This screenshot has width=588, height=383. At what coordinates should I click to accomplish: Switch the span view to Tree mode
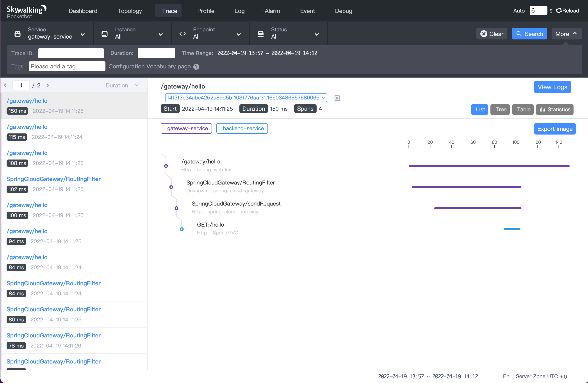pos(500,109)
